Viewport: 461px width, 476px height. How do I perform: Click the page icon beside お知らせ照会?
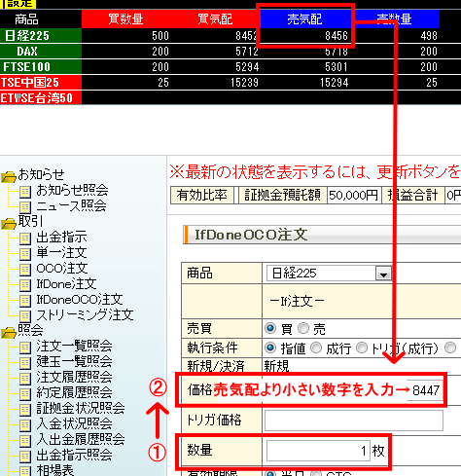coord(25,192)
